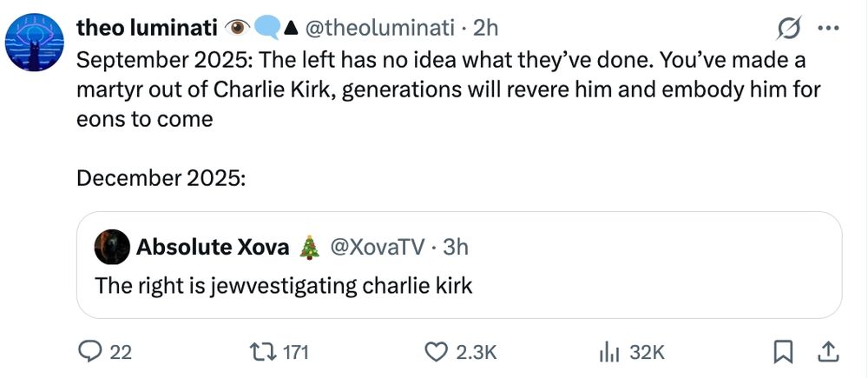The image size is (868, 378).
Task: Open the quoted post starting "The right is"
Action: click(x=283, y=285)
